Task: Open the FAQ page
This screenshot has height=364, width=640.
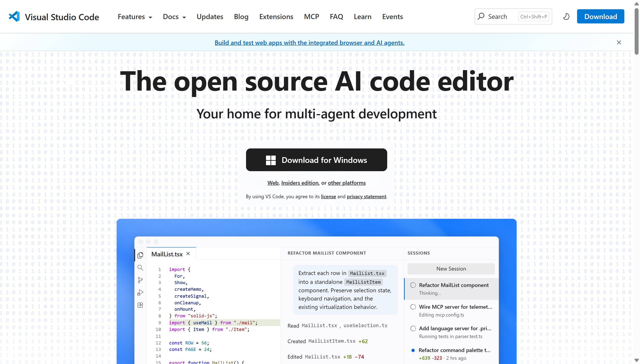Action: [336, 17]
